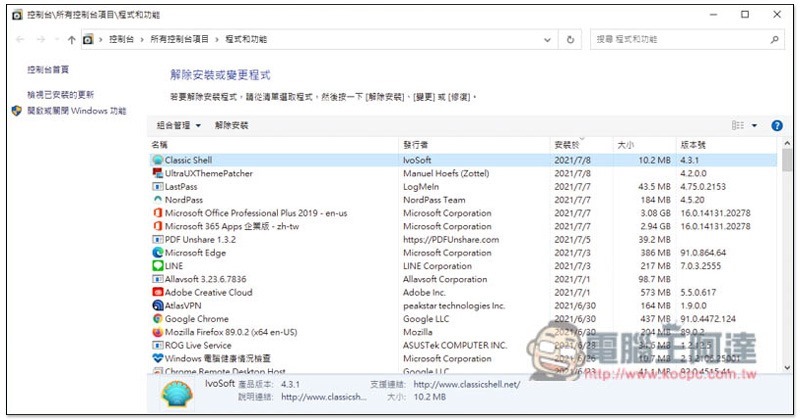The width and height of the screenshot is (800, 420).
Task: Click 所有控制台項目 in the breadcrumb path
Action: point(180,39)
